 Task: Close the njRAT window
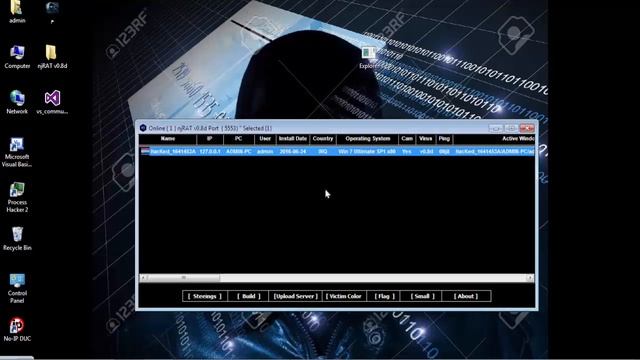click(x=527, y=128)
